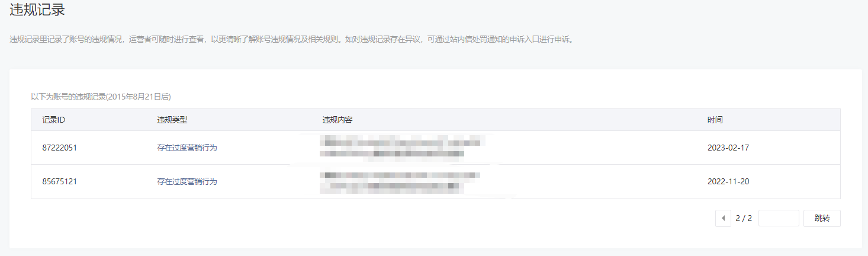Click the 违规内容 column header
The height and width of the screenshot is (256, 868).
337,120
